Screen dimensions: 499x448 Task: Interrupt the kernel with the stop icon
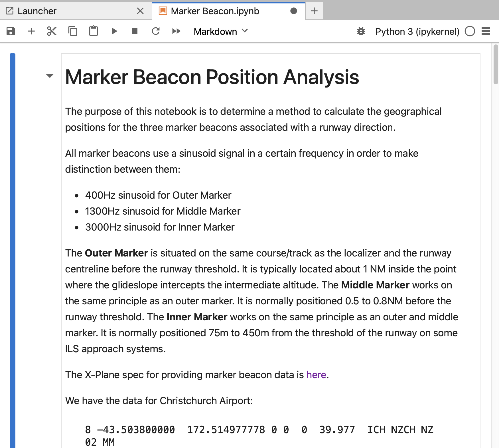coord(134,31)
